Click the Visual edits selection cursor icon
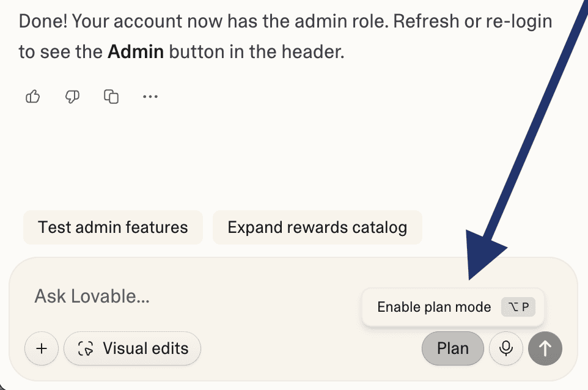This screenshot has height=390, width=588. click(x=86, y=348)
